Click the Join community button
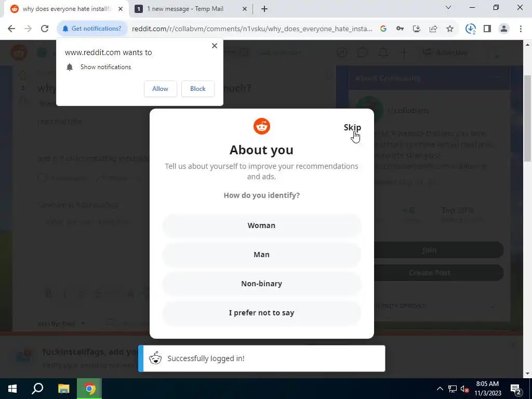This screenshot has width=532, height=399. (x=430, y=250)
